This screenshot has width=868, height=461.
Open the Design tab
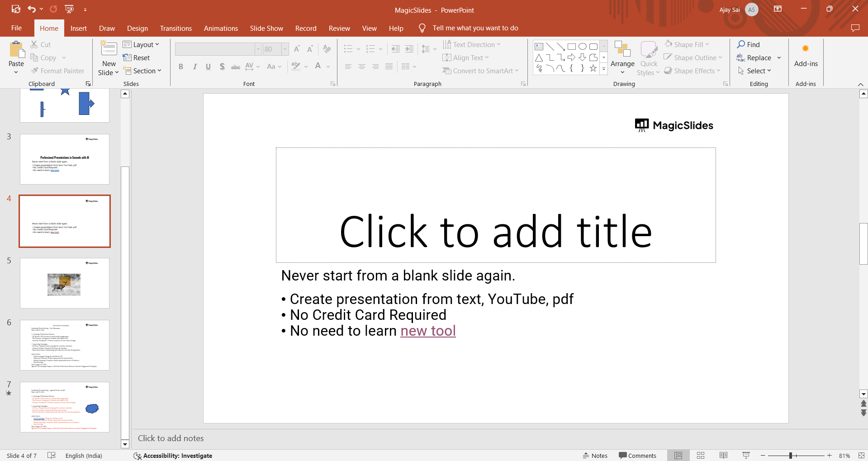tap(137, 28)
